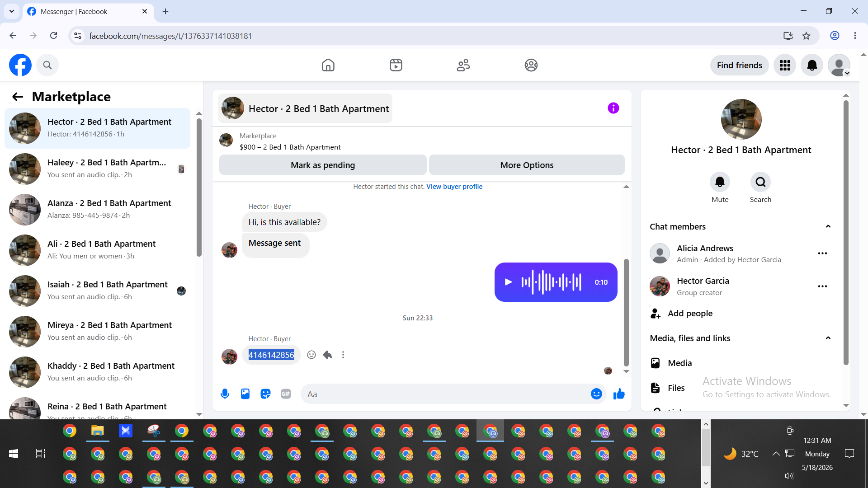
Task: Open Haleey's apartment conversation
Action: point(97,169)
